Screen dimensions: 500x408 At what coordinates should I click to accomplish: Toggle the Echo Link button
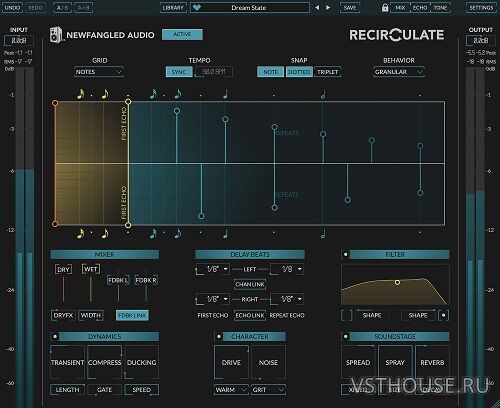click(250, 315)
